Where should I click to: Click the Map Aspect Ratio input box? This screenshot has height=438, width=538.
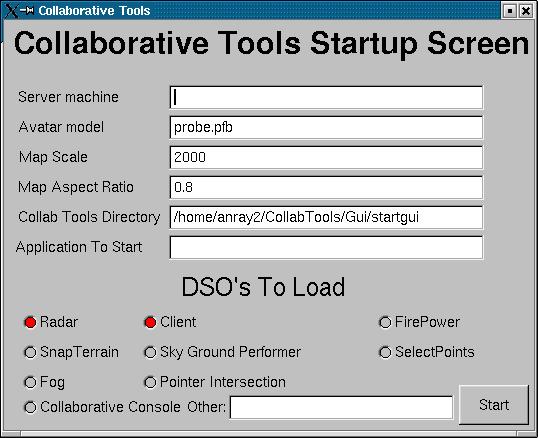point(326,187)
